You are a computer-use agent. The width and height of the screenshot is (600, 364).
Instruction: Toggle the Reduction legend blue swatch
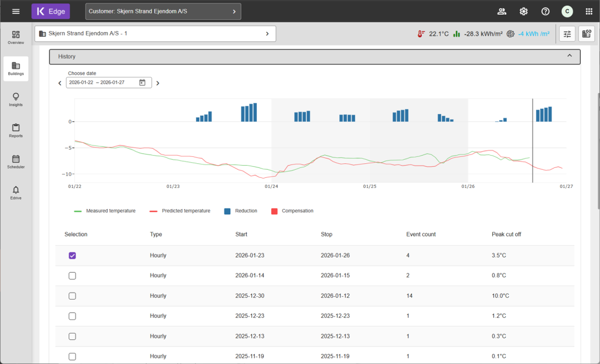coord(227,211)
